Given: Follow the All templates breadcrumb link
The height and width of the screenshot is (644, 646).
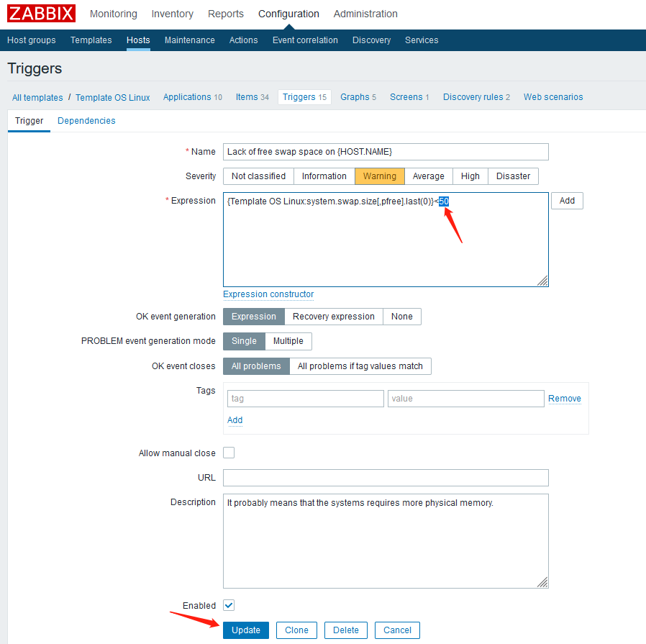Looking at the screenshot, I should [37, 98].
